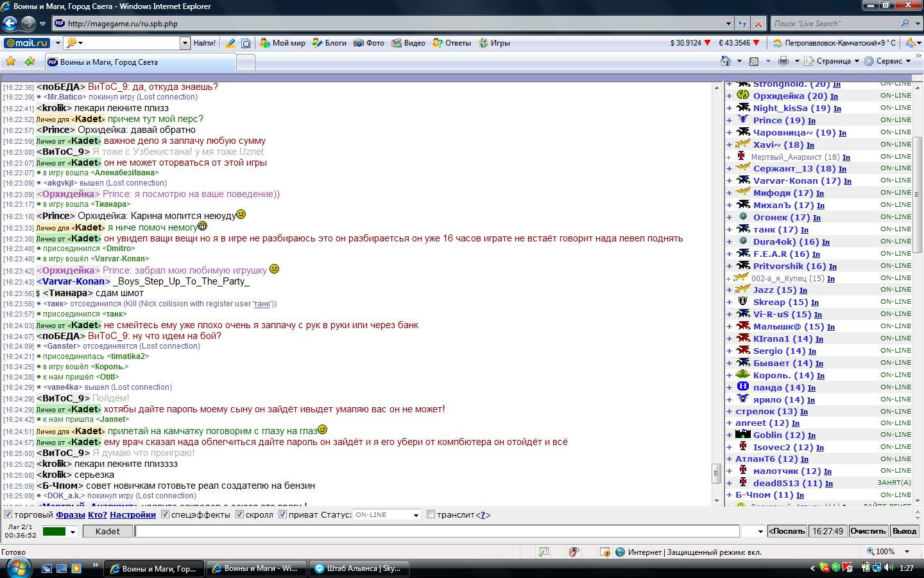
Task: Click the In link beside Night_kisSa (19)
Action: click(x=837, y=109)
